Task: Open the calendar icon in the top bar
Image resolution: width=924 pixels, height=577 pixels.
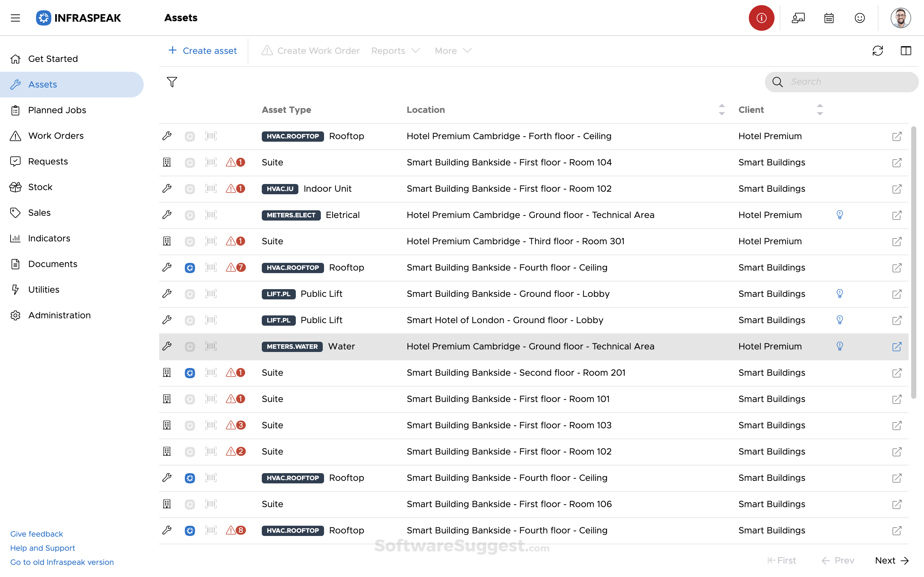Action: pos(828,18)
